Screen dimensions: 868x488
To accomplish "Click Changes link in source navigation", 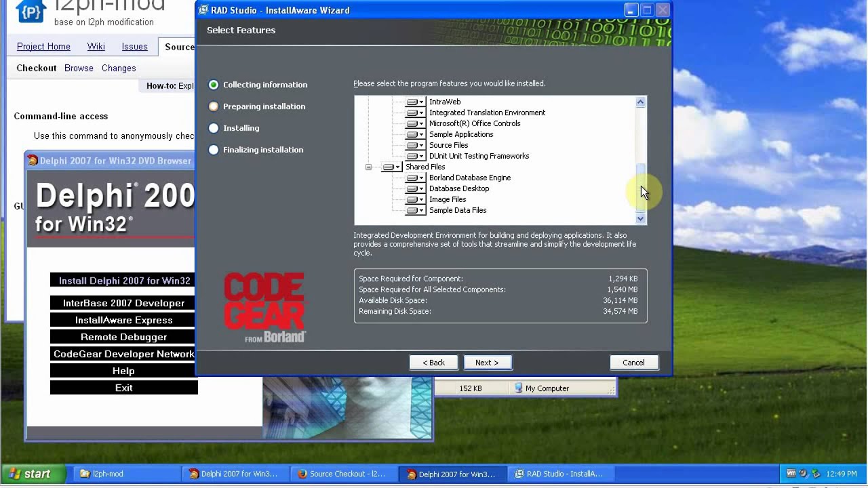I will [119, 68].
